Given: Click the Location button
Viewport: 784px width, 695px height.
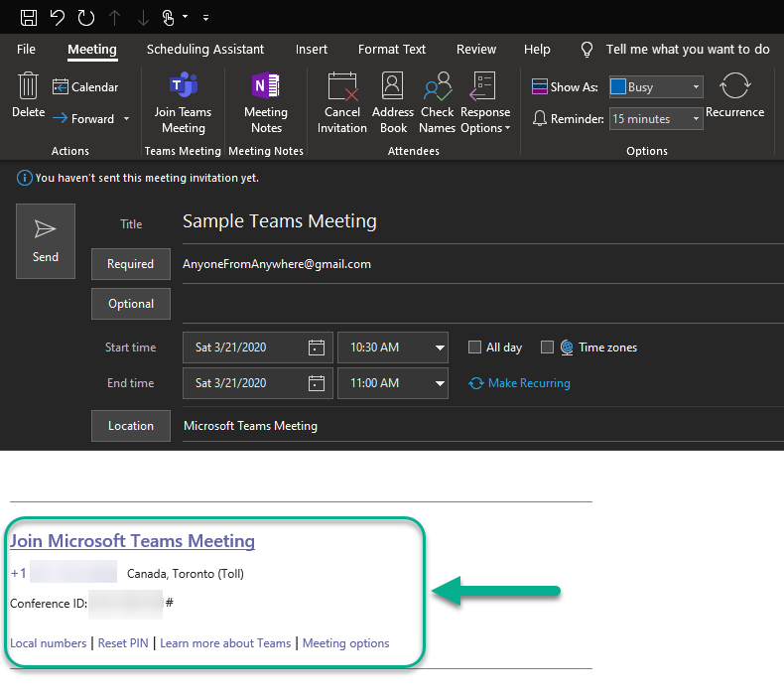Looking at the screenshot, I should tap(130, 426).
